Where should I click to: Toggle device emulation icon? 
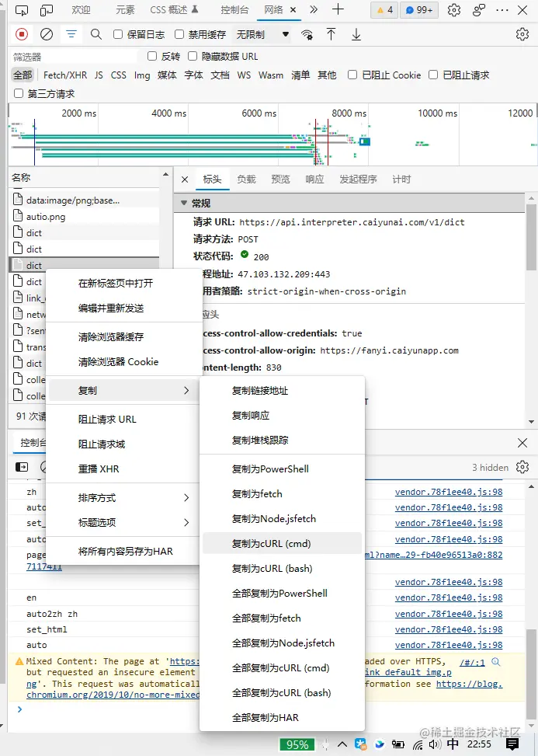pyautogui.click(x=47, y=9)
